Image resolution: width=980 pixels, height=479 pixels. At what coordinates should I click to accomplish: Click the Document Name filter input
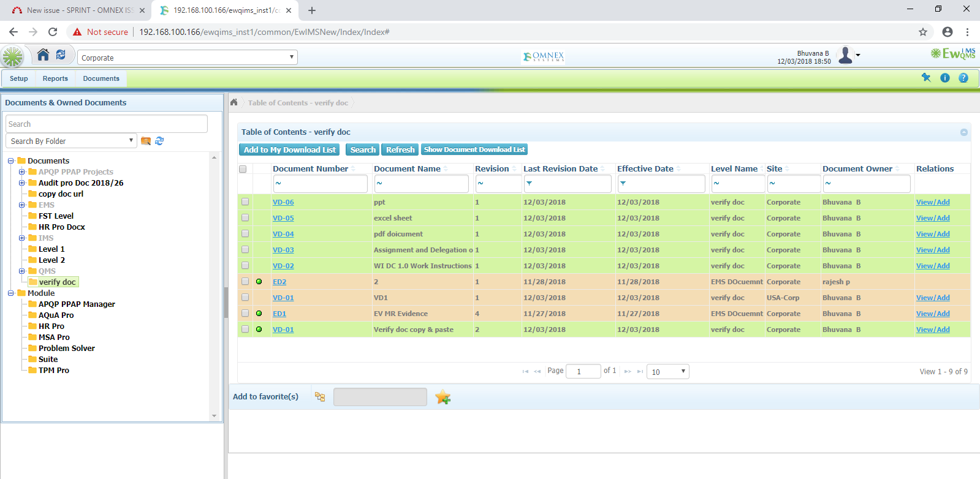[x=421, y=184]
